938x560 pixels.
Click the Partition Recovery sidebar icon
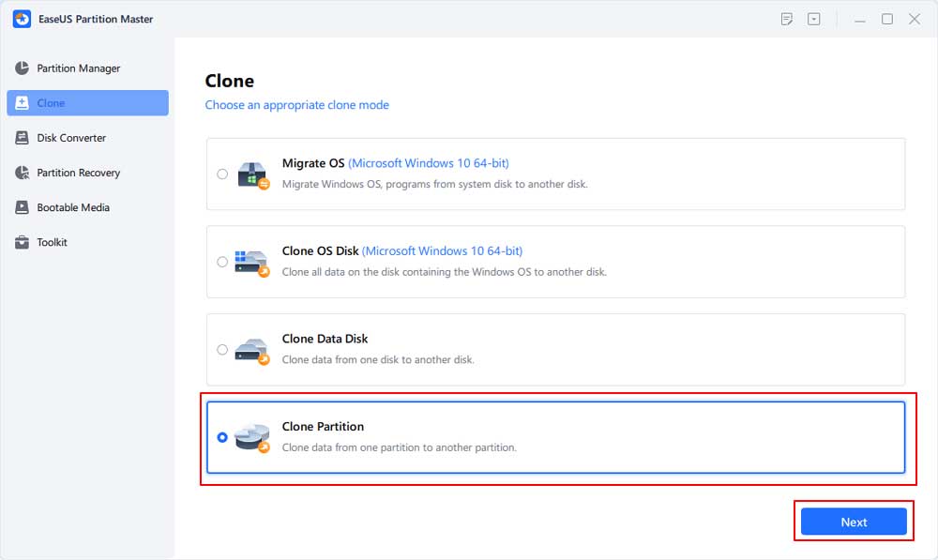pyautogui.click(x=23, y=173)
